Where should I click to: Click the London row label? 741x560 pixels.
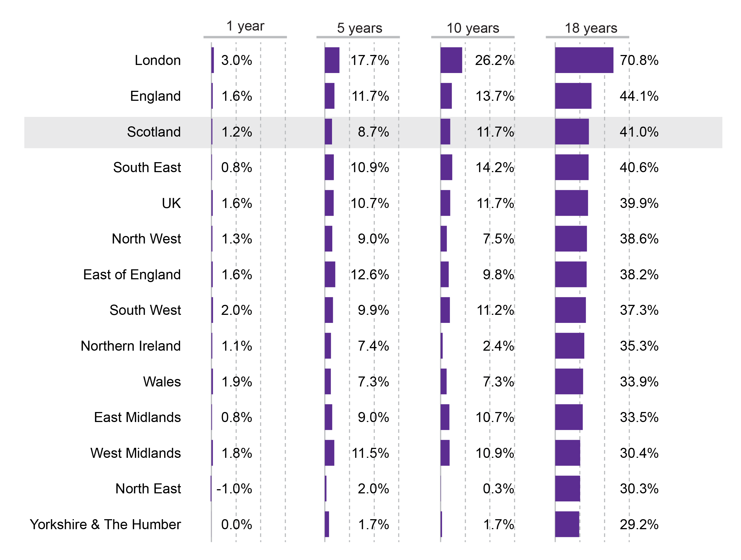(158, 61)
